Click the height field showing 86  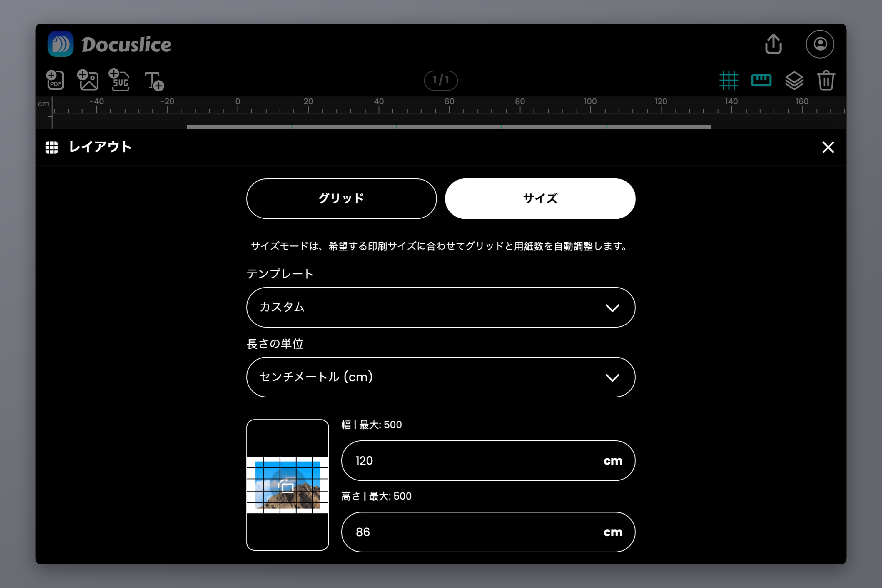pos(488,532)
